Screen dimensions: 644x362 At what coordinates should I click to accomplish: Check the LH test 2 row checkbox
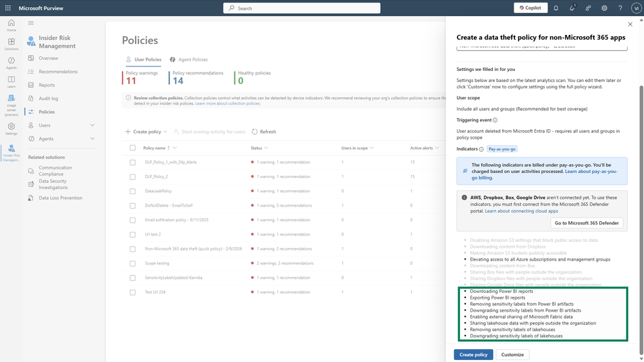pyautogui.click(x=132, y=234)
